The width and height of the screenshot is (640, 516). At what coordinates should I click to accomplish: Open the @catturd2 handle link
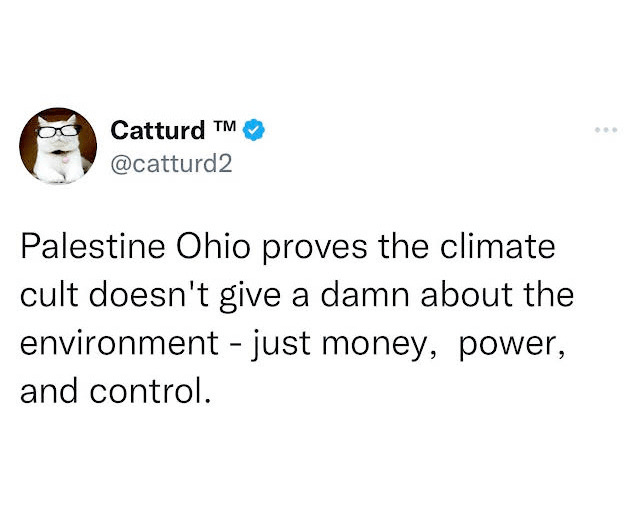tap(169, 162)
